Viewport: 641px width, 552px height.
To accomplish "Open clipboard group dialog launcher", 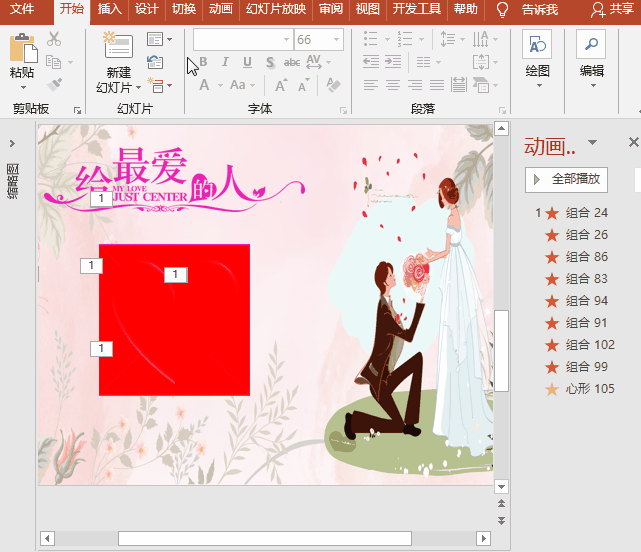I will click(77, 110).
